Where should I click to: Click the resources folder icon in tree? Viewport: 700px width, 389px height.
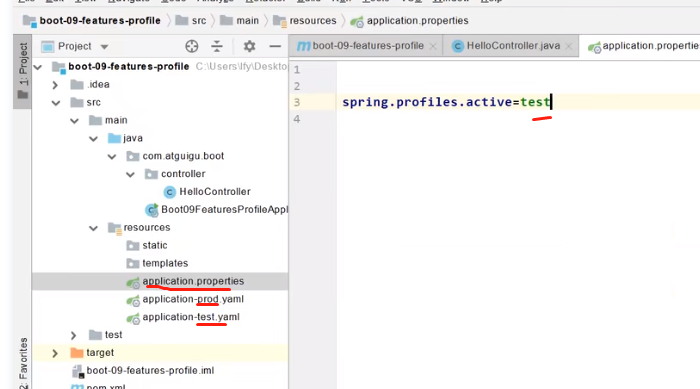click(115, 228)
